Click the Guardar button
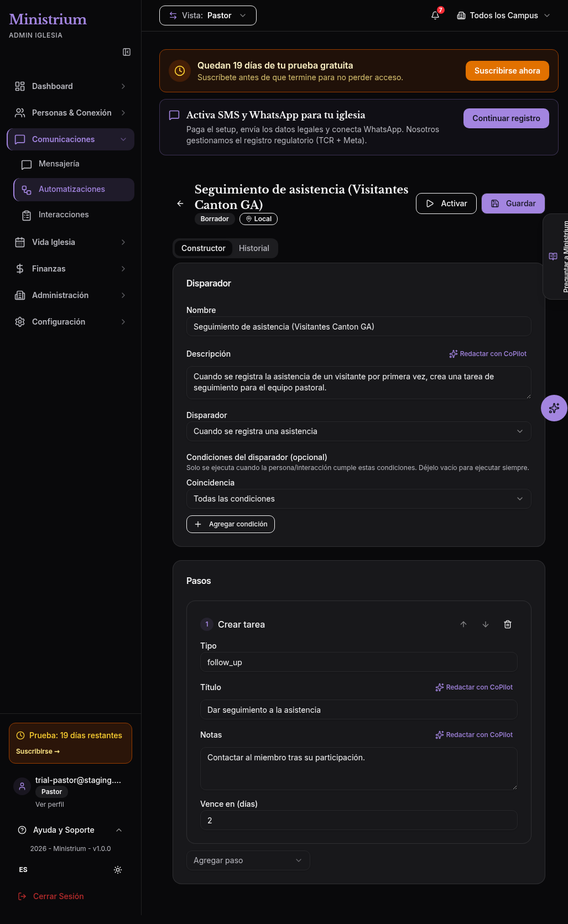Screen dimensions: 568x924 pos(513,203)
